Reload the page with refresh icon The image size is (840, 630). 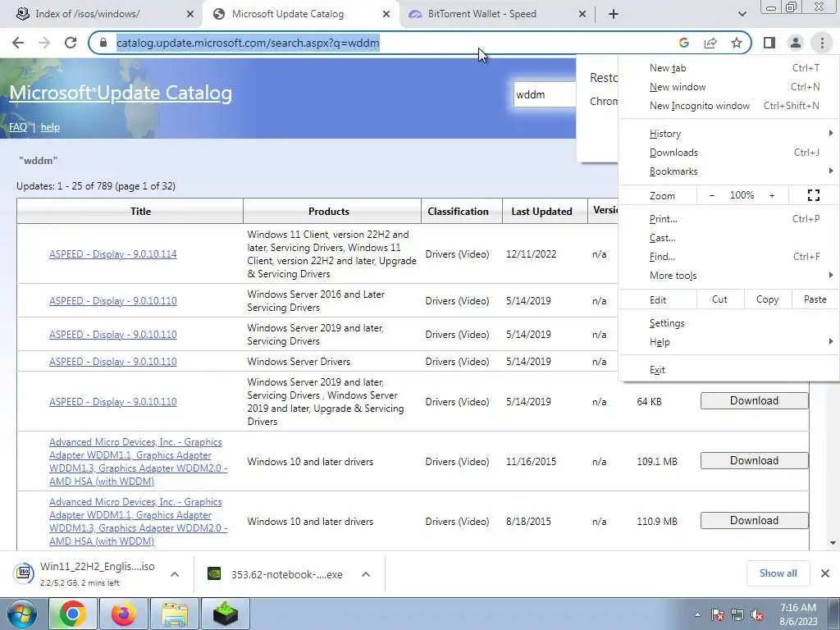[71, 43]
